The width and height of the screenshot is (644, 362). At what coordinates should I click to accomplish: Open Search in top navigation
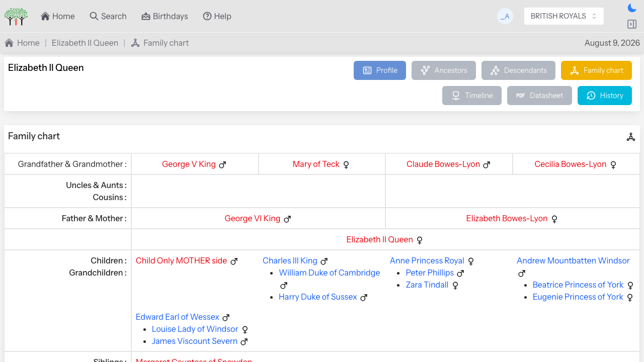108,16
